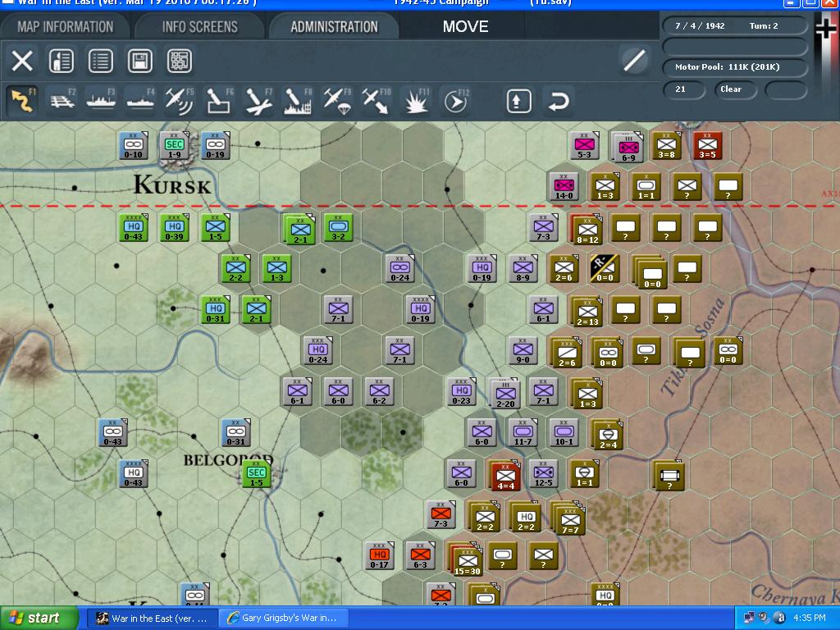
Task: Select the Rail mode (F2) icon
Action: [62, 100]
